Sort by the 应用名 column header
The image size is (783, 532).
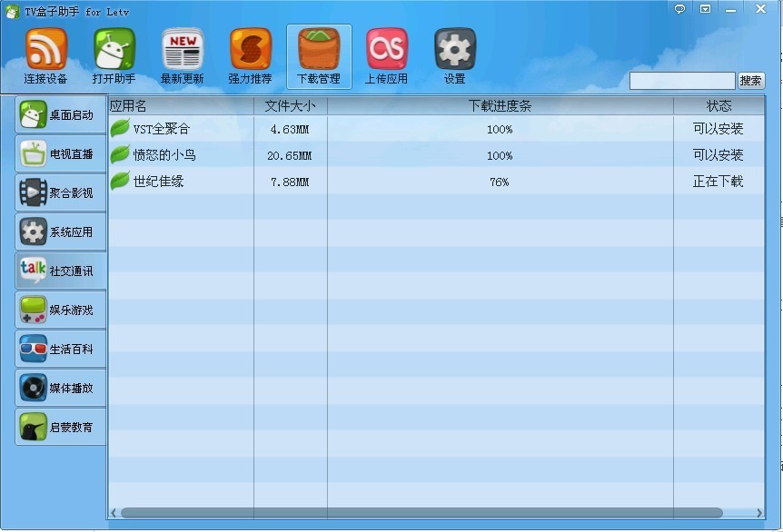181,106
